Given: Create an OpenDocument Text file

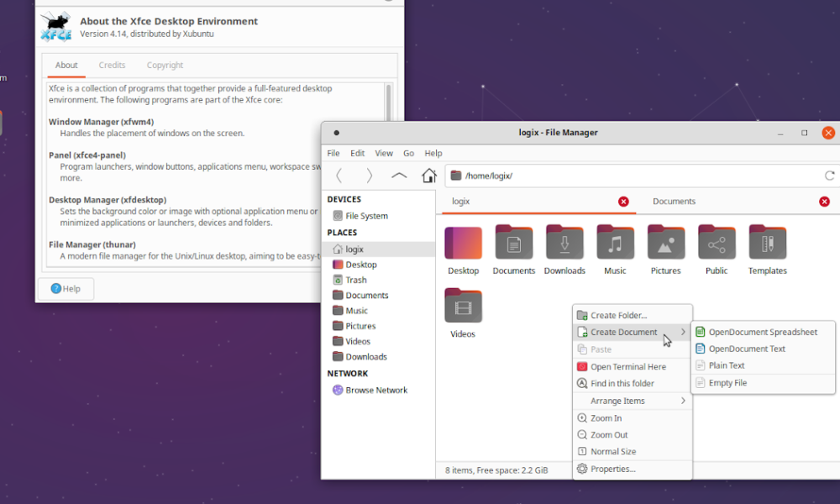Looking at the screenshot, I should point(763,349).
